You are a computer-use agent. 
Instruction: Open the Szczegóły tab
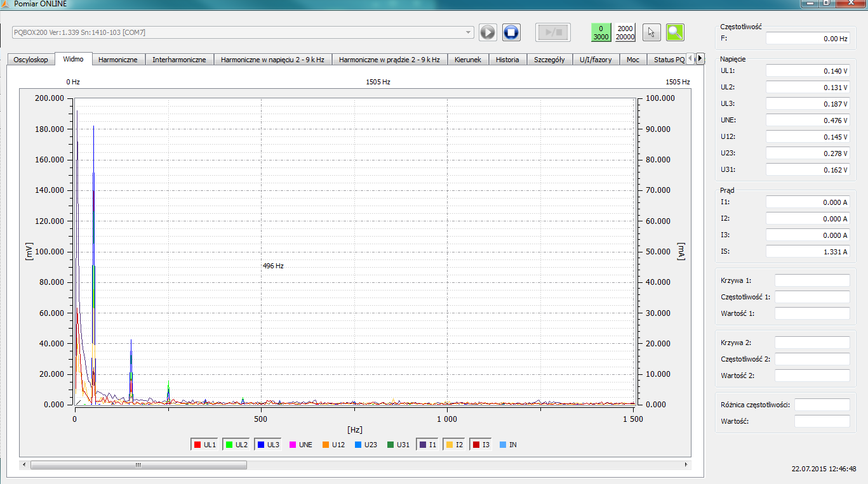549,60
